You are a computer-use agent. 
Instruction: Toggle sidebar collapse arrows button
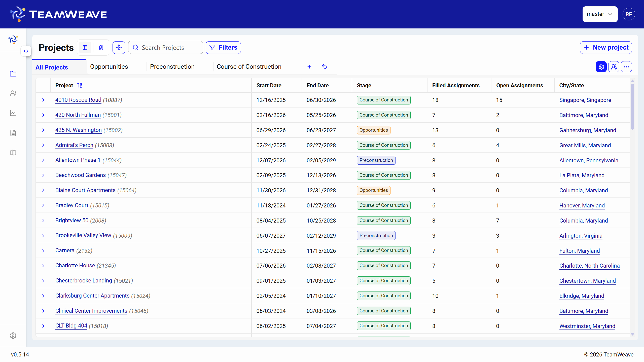pyautogui.click(x=26, y=51)
